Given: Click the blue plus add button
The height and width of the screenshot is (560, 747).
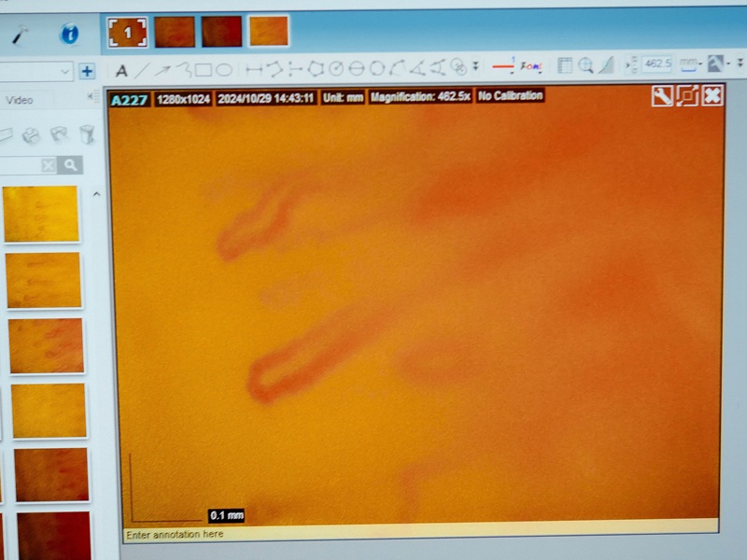Looking at the screenshot, I should [87, 71].
